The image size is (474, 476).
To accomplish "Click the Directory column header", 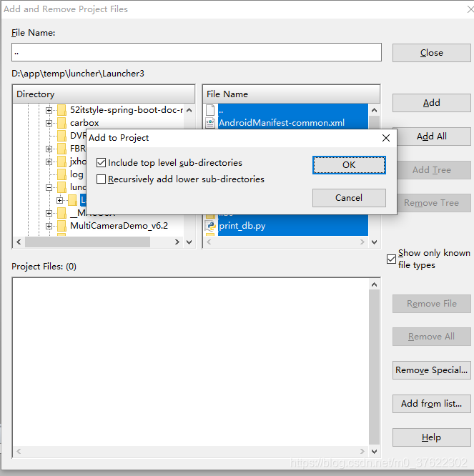I will coord(104,94).
